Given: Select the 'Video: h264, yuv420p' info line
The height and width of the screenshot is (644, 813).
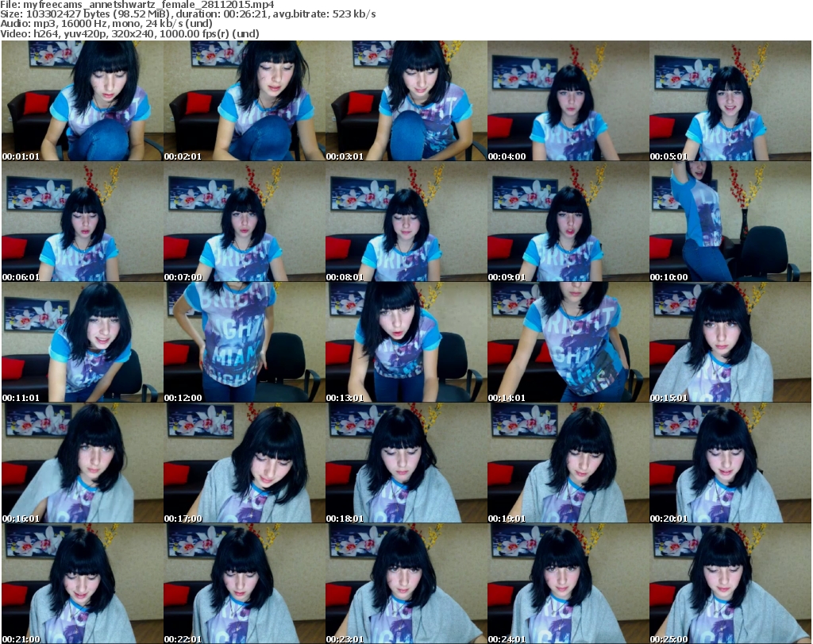Looking at the screenshot, I should coord(129,33).
